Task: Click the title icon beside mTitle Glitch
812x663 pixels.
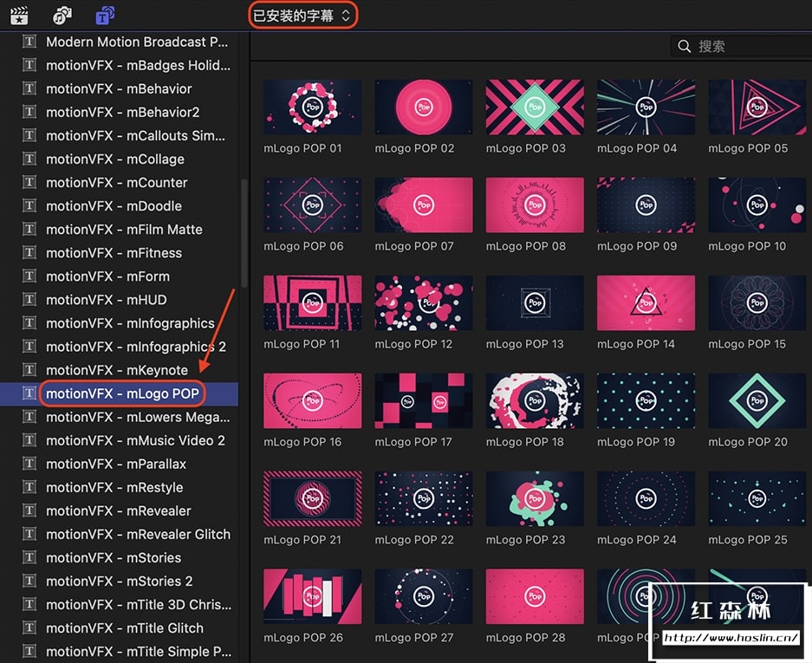Action: [x=29, y=627]
